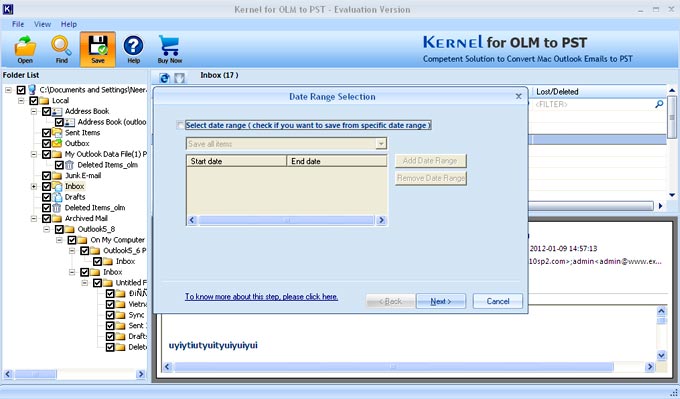The width and height of the screenshot is (680, 399).
Task: Open an OLM file with Open icon
Action: pyautogui.click(x=25, y=49)
